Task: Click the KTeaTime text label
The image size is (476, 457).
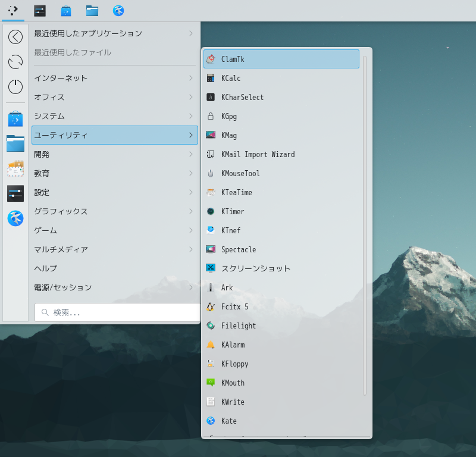Action: 236,192
